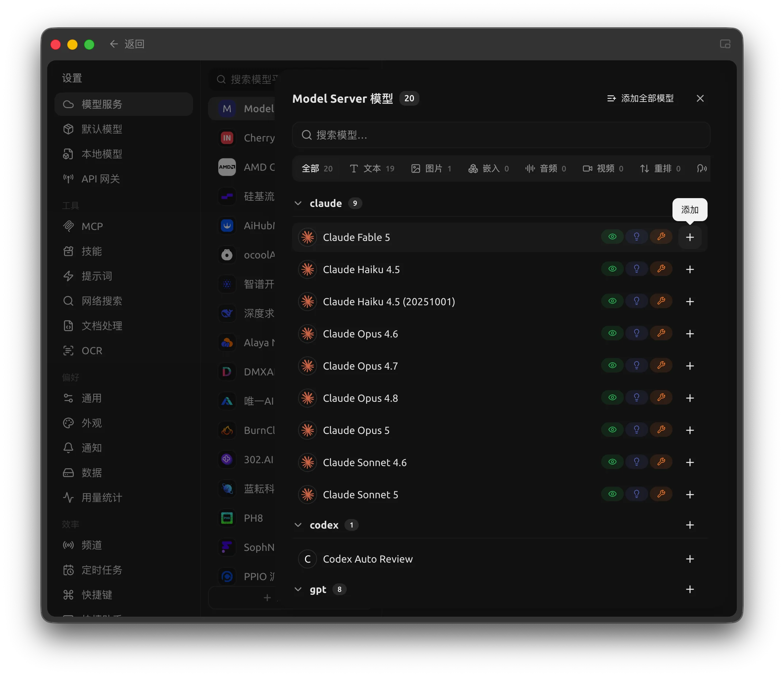Add the Claude Sonnet 5 model
The width and height of the screenshot is (784, 677).
(690, 494)
